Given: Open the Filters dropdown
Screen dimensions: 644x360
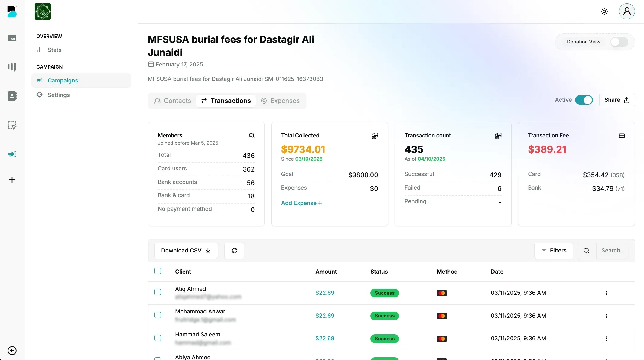Looking at the screenshot, I should pos(554,251).
